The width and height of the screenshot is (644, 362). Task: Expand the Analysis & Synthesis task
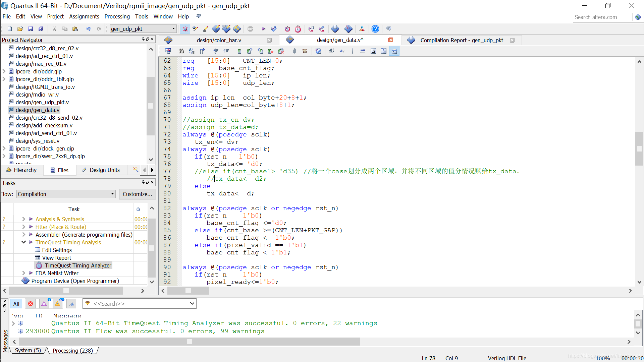pos(23,219)
